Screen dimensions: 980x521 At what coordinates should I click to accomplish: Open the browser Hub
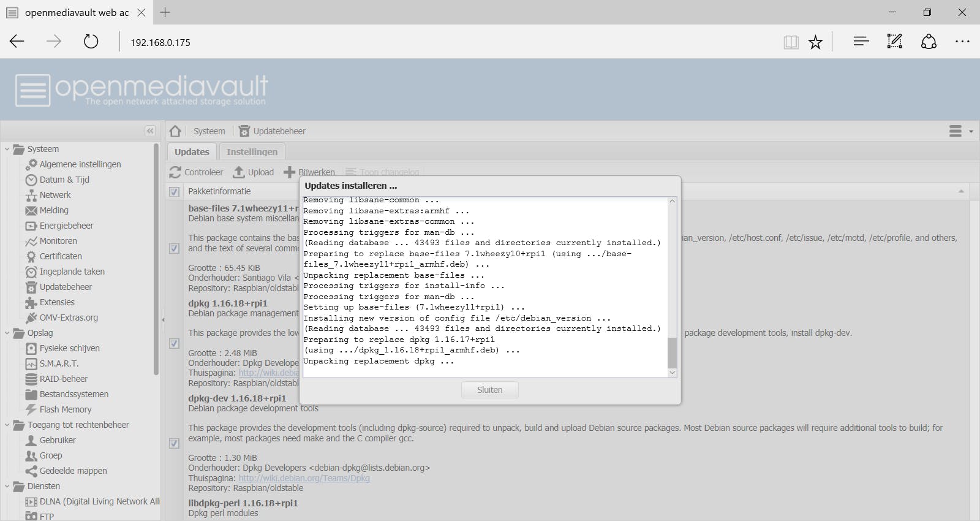[x=861, y=42]
